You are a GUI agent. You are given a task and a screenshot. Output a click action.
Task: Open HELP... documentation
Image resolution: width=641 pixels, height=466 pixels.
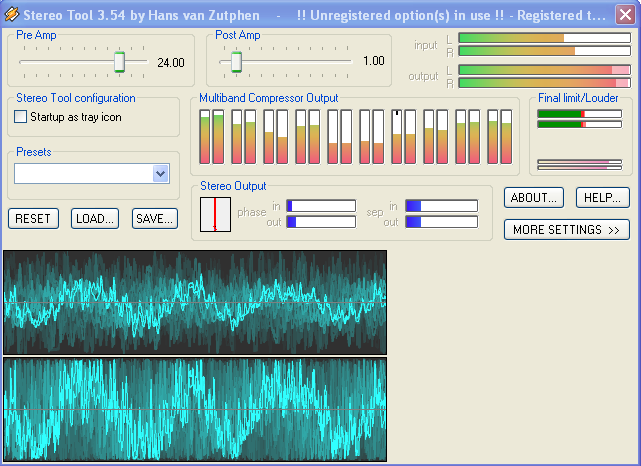[603, 198]
